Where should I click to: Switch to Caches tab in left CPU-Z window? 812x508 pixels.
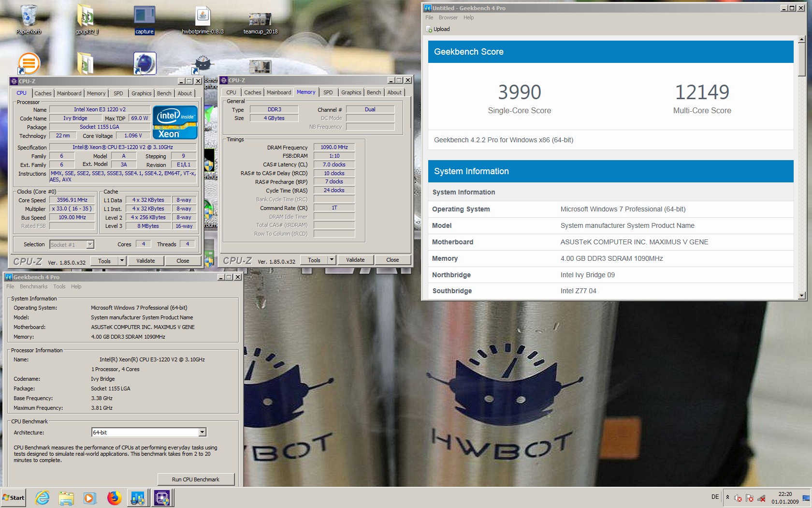point(43,93)
